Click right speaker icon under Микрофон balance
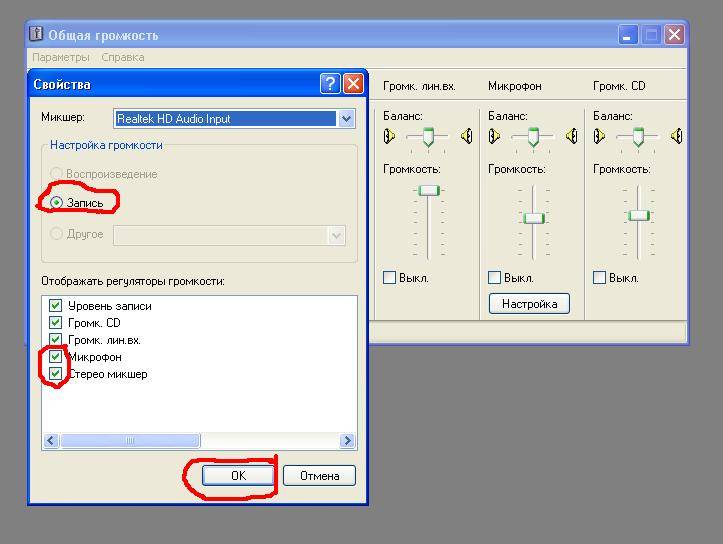Viewport: 723px width, 544px height. click(572, 136)
